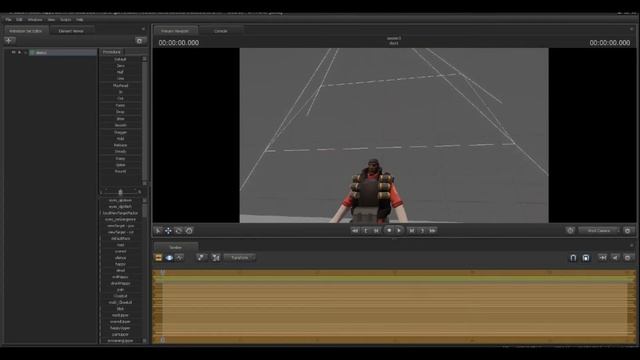The height and width of the screenshot is (360, 640).
Task: Step back one frame
Action: click(376, 231)
